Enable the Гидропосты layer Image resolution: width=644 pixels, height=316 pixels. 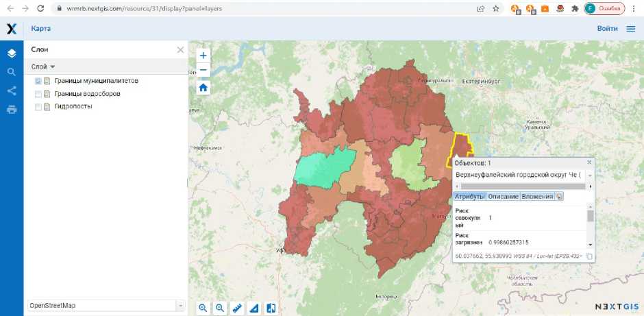click(38, 106)
